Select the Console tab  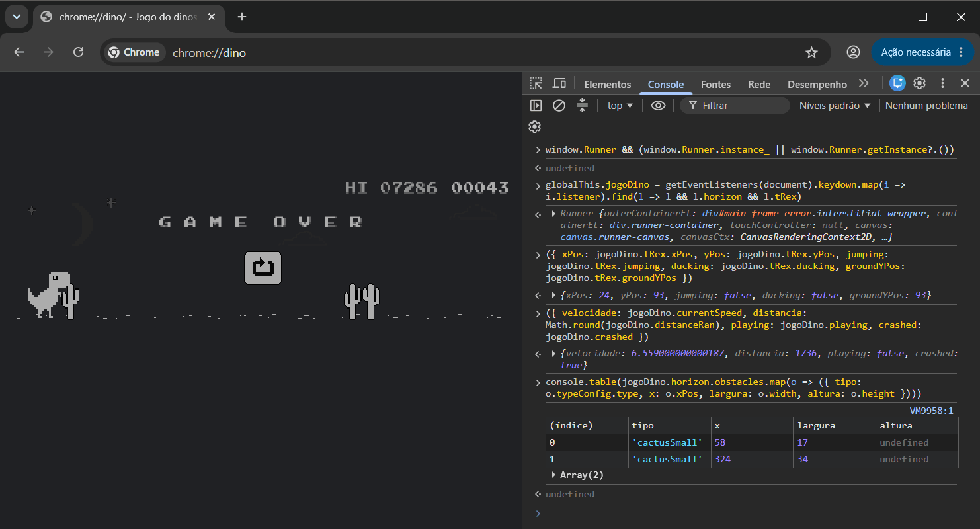pyautogui.click(x=666, y=85)
